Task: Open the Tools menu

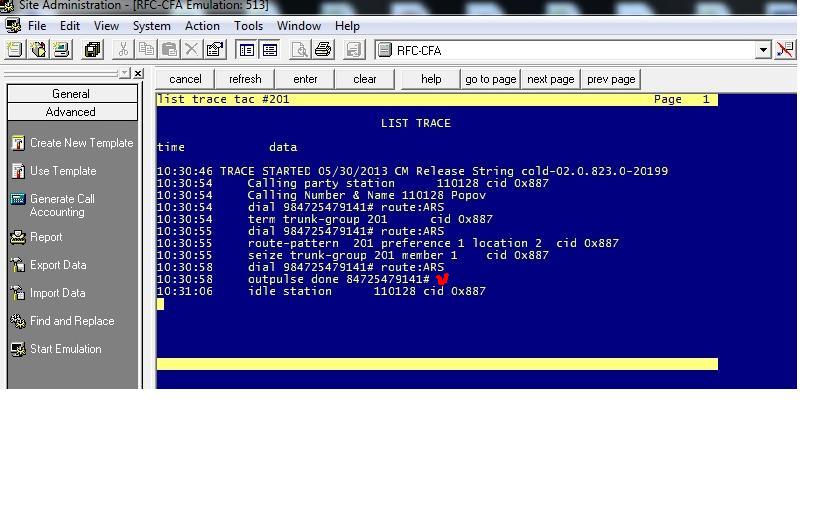Action: [248, 26]
